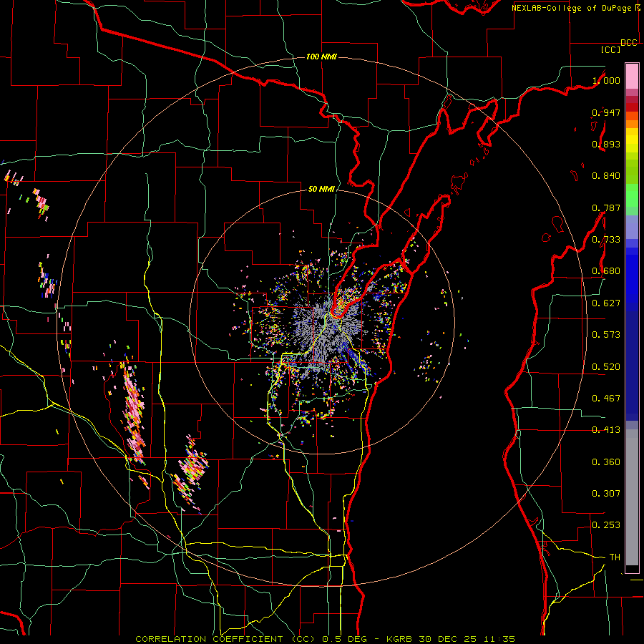Select the 0.787 legend value
Image resolution: width=644 pixels, height=644 pixels.
[606, 208]
